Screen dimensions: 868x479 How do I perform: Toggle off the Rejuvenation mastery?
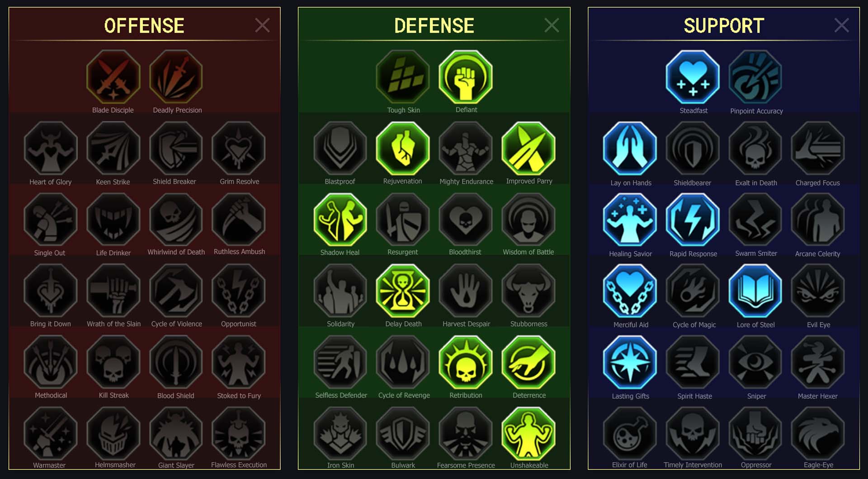(403, 148)
